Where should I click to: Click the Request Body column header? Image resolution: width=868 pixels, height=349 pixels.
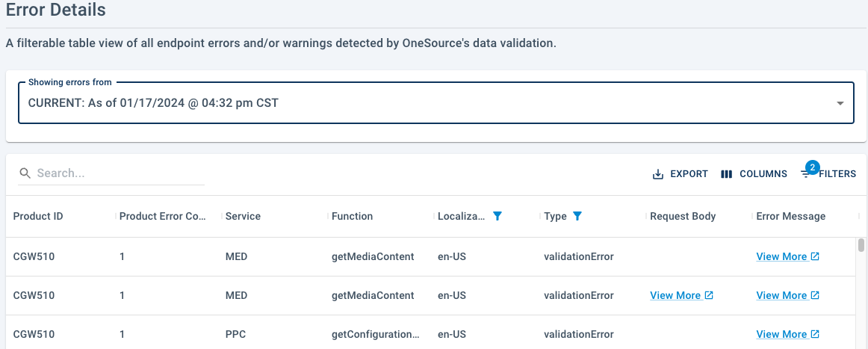click(683, 216)
